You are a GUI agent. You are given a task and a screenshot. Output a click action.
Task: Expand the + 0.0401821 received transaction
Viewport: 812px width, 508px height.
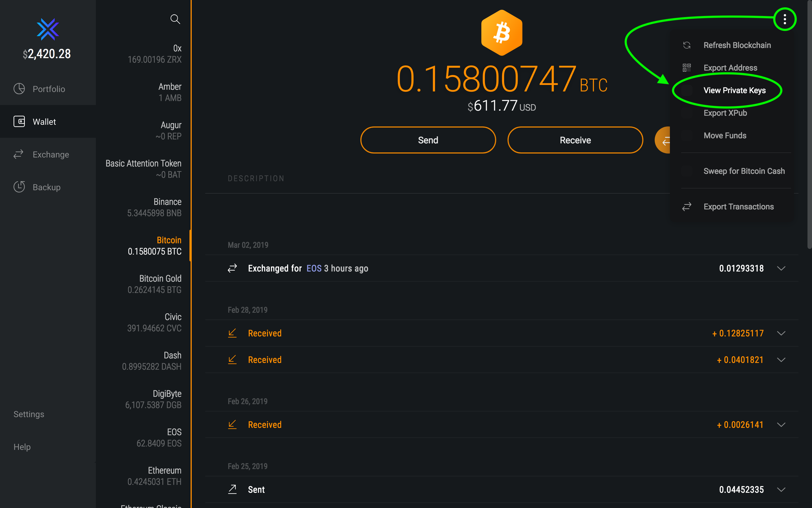click(x=781, y=360)
